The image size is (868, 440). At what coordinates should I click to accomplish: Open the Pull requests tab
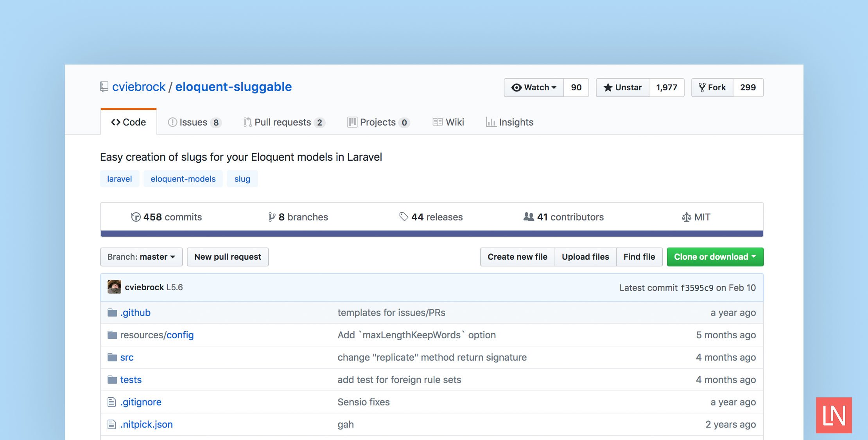pos(284,122)
